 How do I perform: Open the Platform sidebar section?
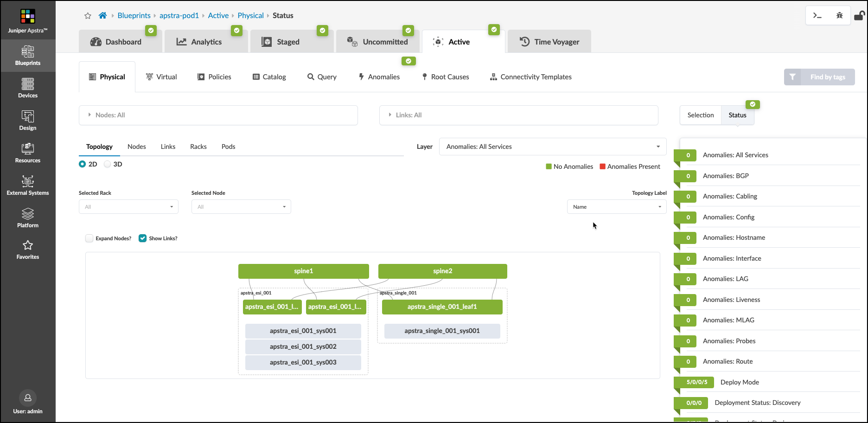tap(28, 218)
